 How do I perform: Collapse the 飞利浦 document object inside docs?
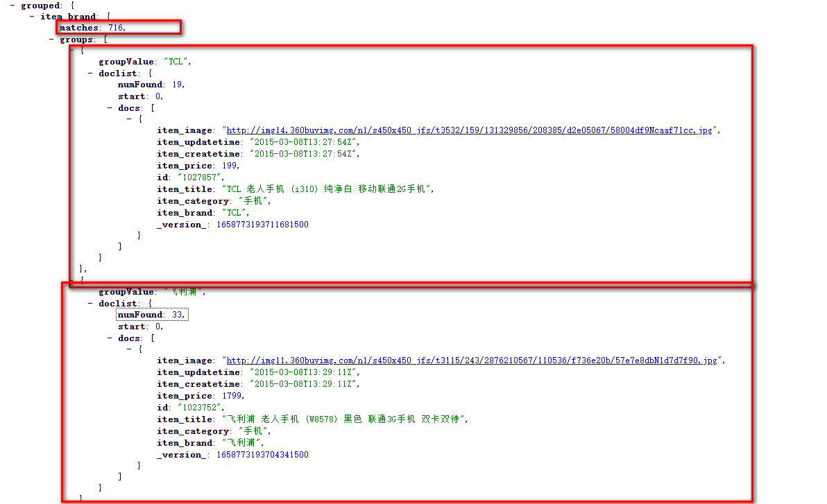[130, 349]
